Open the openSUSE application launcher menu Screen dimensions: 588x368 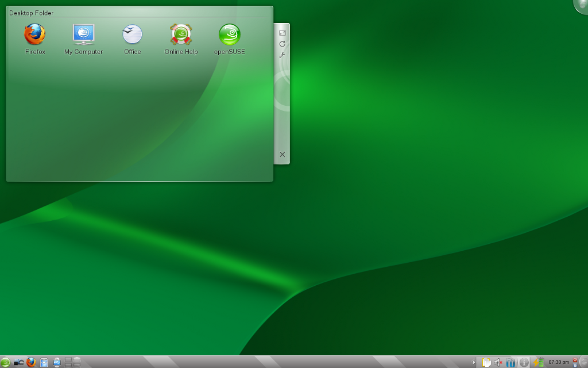5,362
